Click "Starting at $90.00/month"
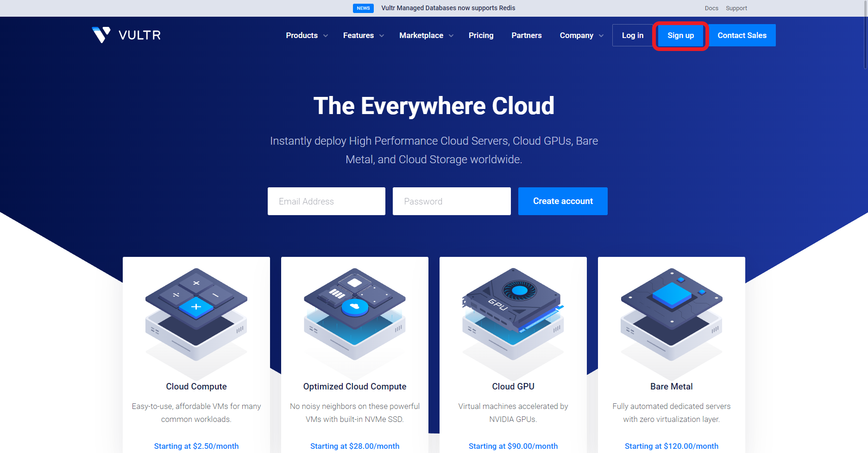Viewport: 868px width, 453px height. coord(513,446)
